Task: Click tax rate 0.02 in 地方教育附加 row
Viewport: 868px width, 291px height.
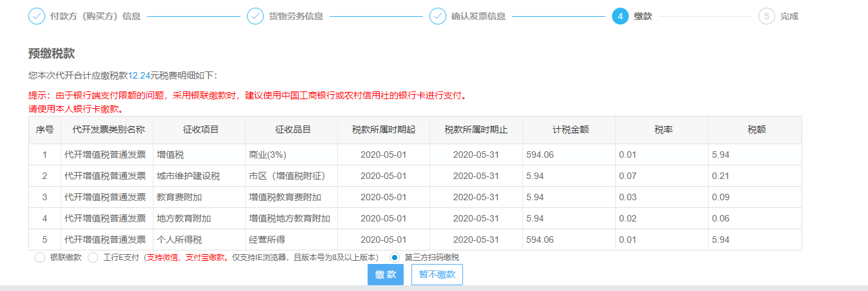Action: (662, 218)
